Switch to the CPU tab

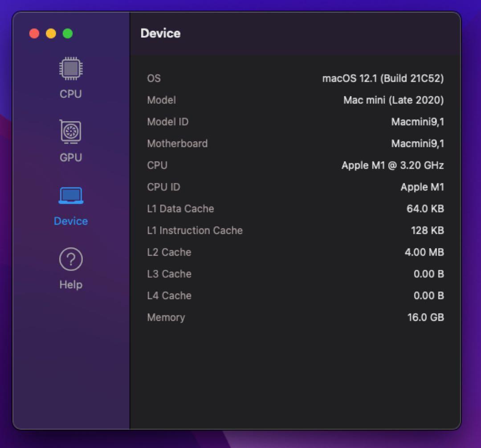click(70, 94)
